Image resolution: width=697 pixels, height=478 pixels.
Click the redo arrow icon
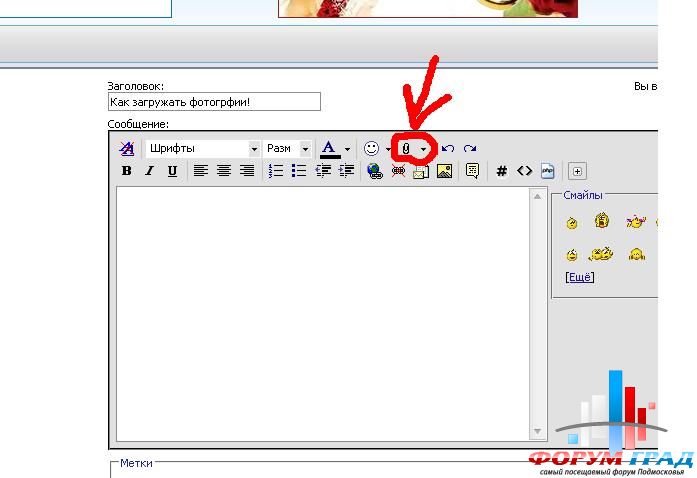(x=470, y=149)
